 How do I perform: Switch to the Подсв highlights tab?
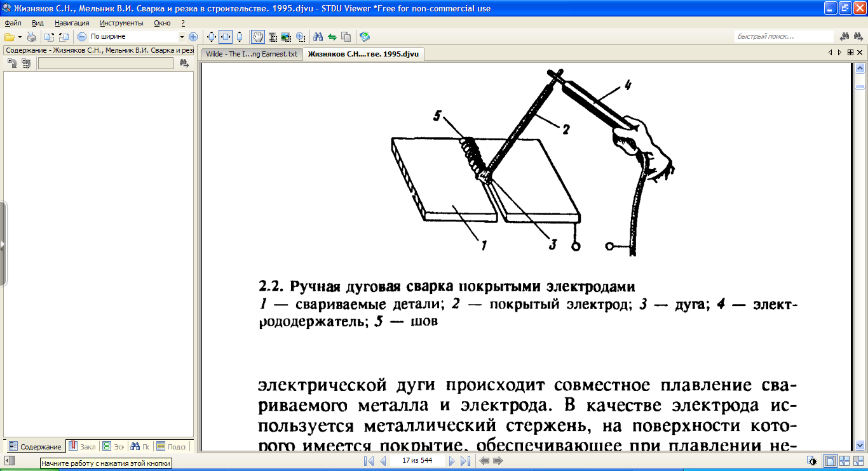[x=171, y=446]
